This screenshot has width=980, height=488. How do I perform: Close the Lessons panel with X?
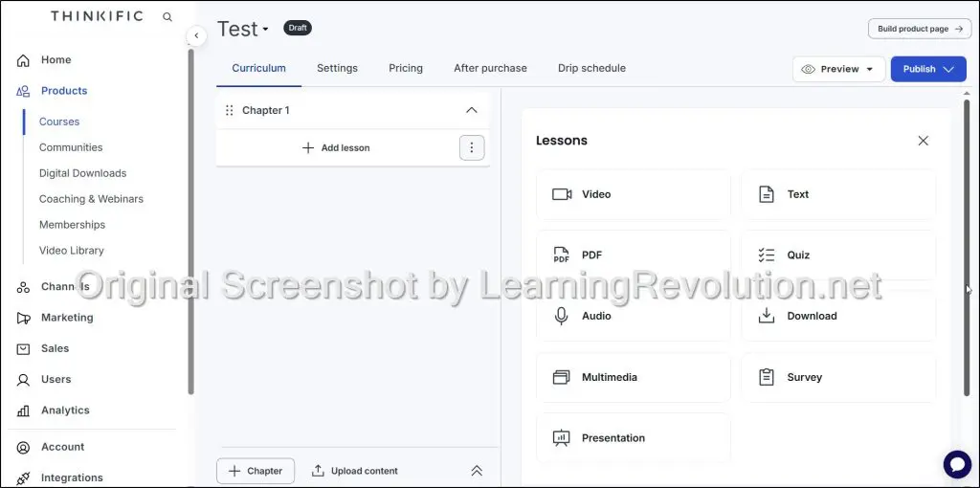point(924,141)
